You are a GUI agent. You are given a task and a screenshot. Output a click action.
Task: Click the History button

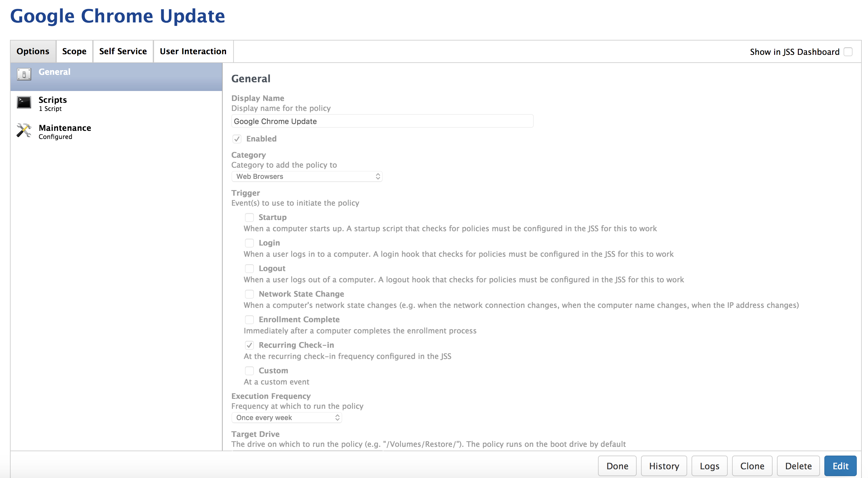[663, 466]
